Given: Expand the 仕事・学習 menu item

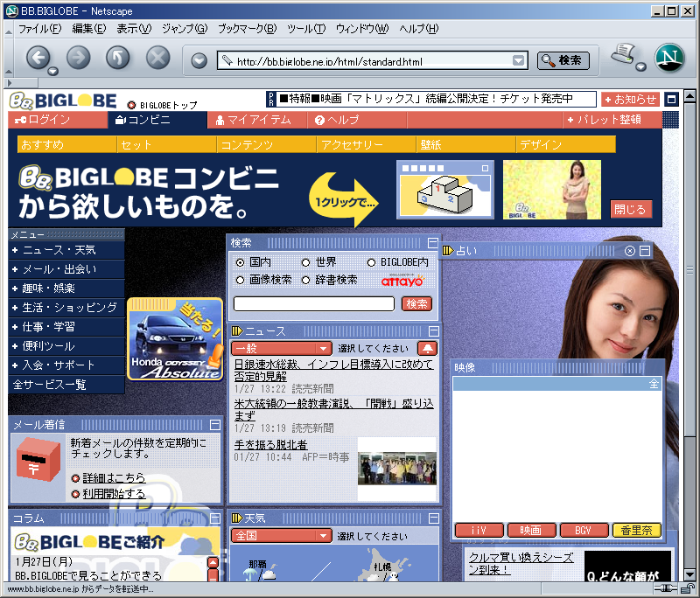Looking at the screenshot, I should 66,327.
